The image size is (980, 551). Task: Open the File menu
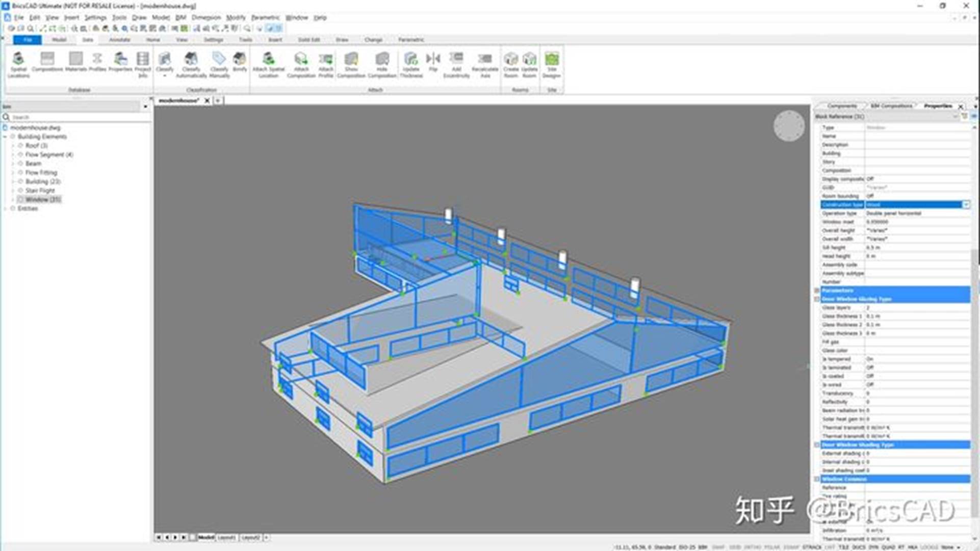[19, 17]
